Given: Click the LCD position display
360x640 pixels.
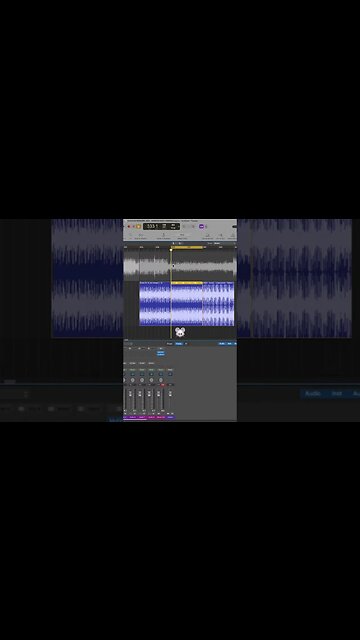Looking at the screenshot, I should tap(162, 227).
